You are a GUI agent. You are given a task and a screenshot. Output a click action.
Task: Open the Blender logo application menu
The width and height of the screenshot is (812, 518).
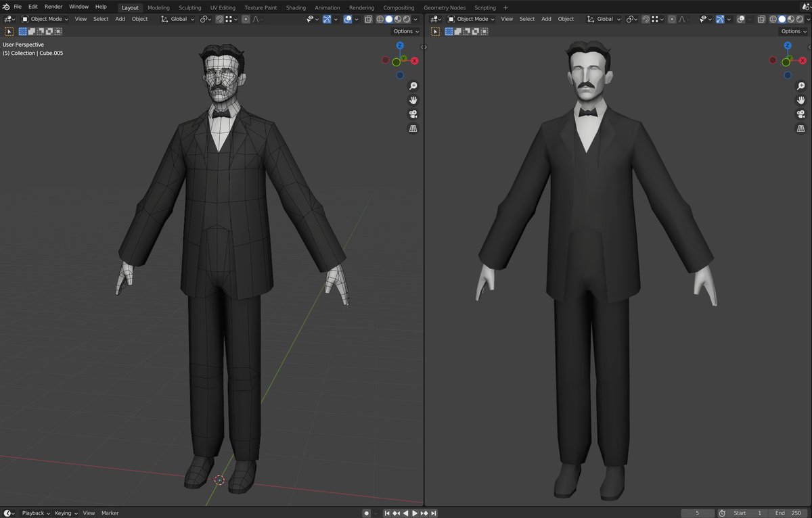[6, 7]
